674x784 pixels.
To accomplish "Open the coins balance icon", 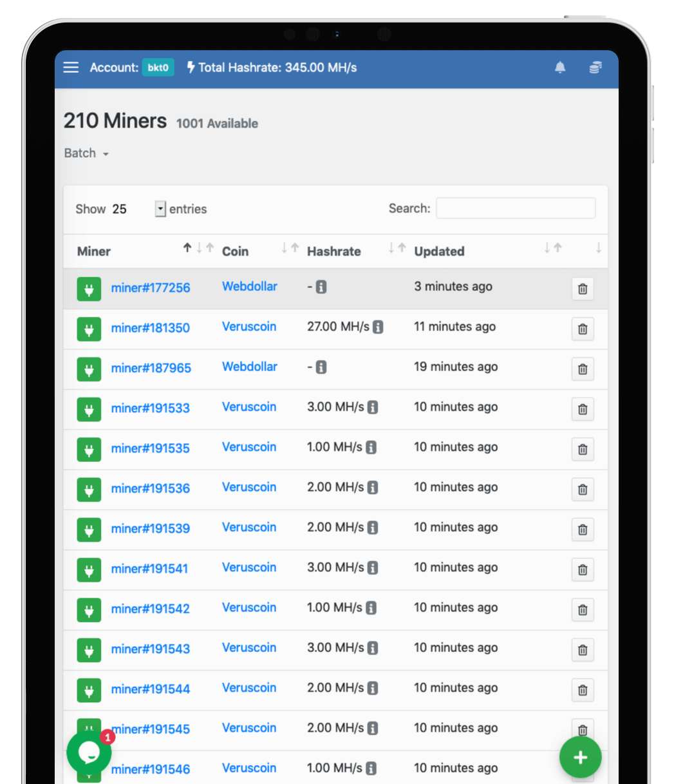I will click(595, 68).
